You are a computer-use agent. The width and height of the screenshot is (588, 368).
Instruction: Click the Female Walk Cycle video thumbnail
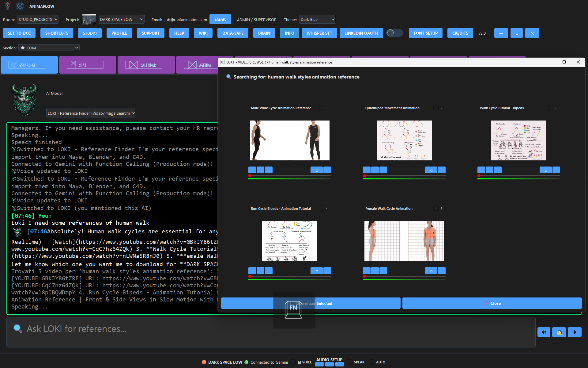coord(404,241)
